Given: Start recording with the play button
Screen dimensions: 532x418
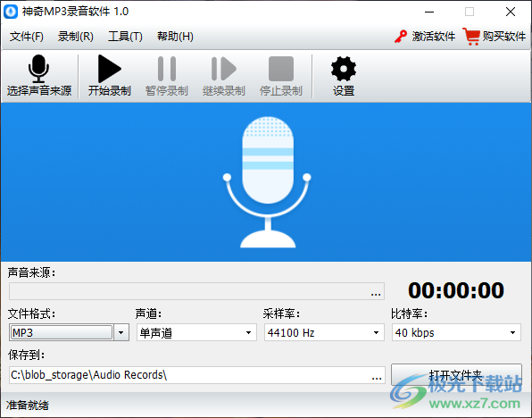Looking at the screenshot, I should coord(109,69).
